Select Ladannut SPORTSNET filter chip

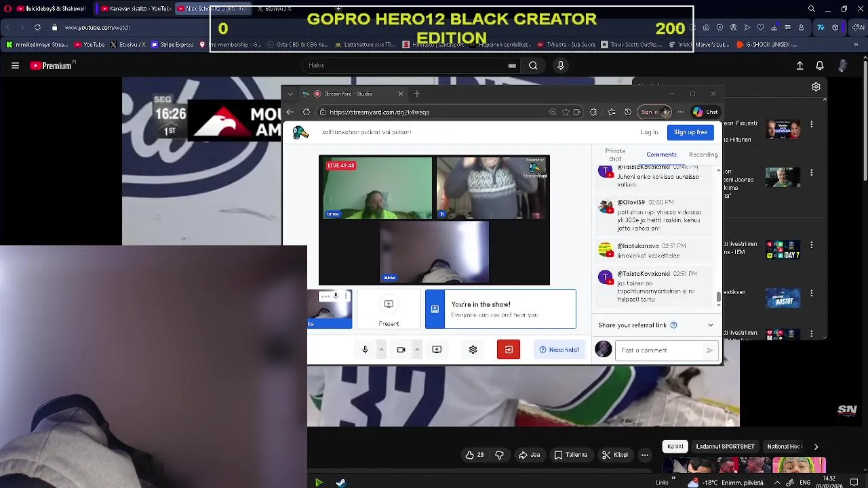(x=725, y=447)
